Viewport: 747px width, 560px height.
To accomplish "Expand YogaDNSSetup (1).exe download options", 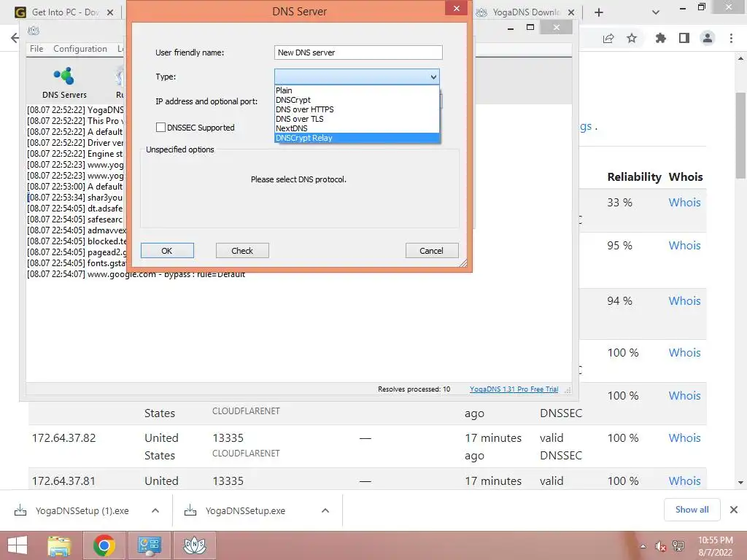I will coord(155,510).
